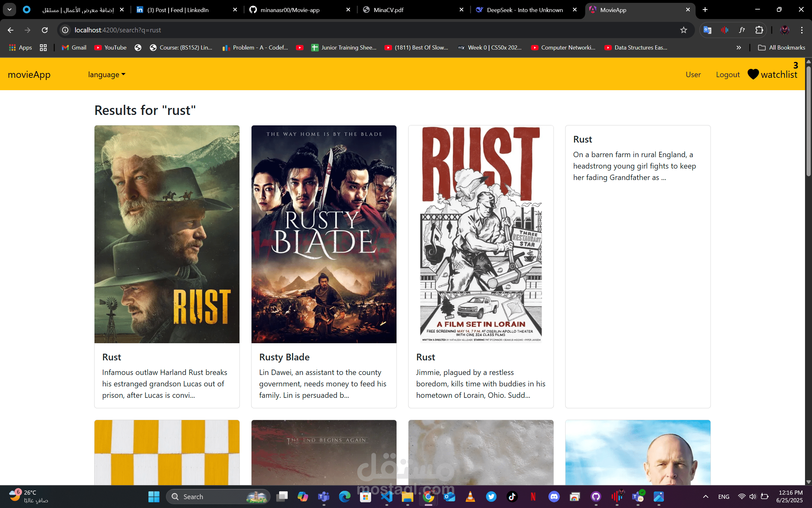Viewport: 812px width, 508px height.
Task: Click the Rust western movie poster
Action: coord(167,234)
